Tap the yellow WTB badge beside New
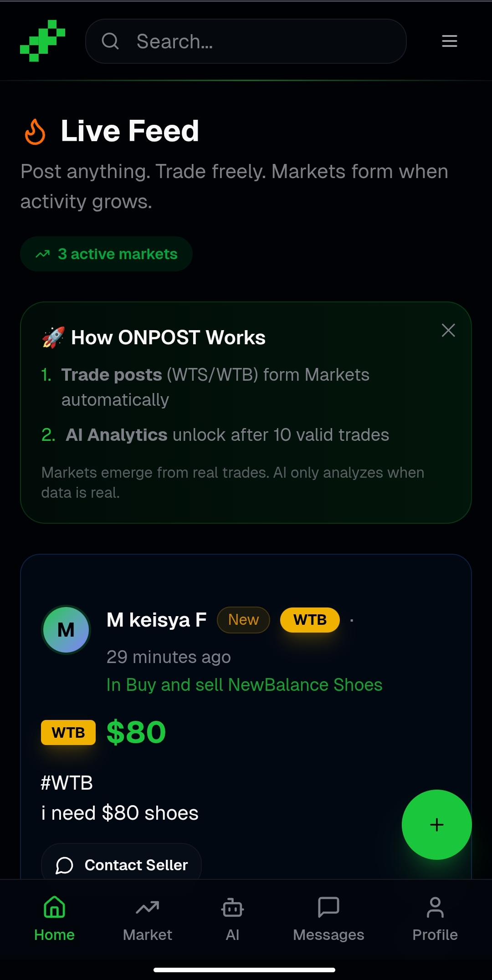This screenshot has height=980, width=492. pos(310,620)
